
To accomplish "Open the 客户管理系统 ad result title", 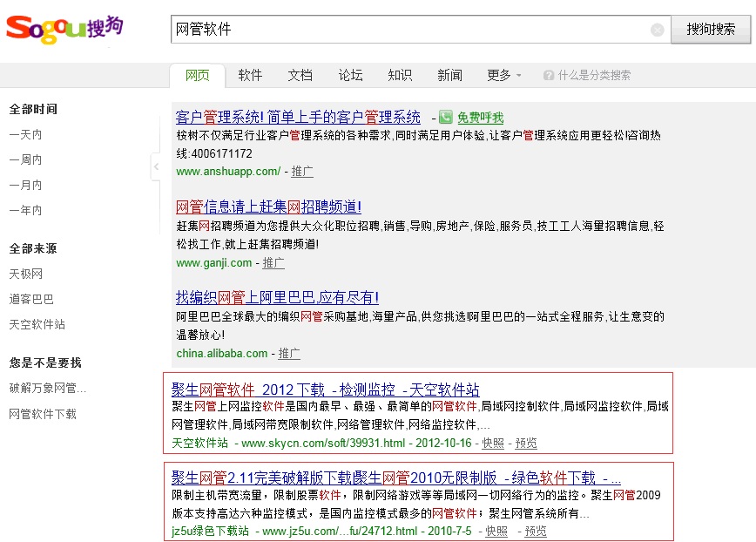I will [x=298, y=117].
